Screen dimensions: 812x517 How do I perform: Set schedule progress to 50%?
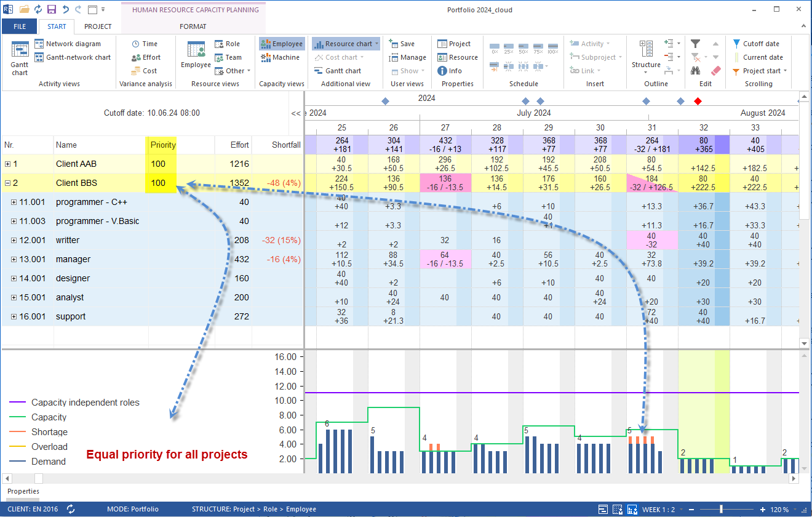523,48
